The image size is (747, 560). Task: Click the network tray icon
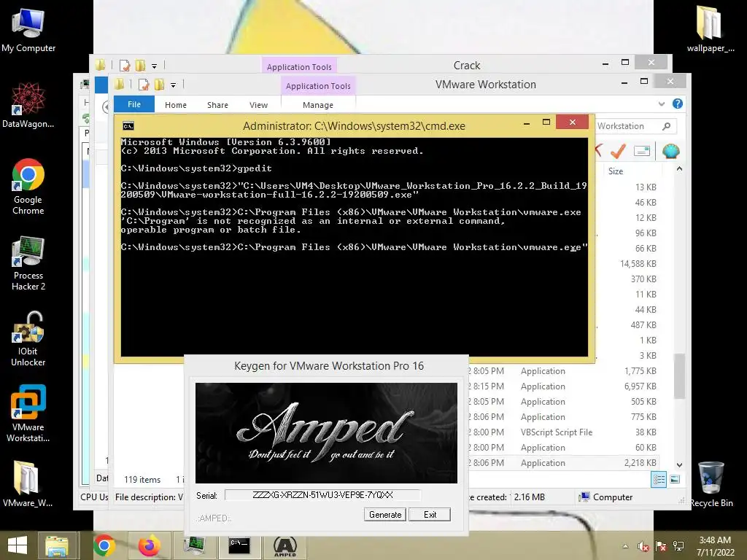coord(678,547)
